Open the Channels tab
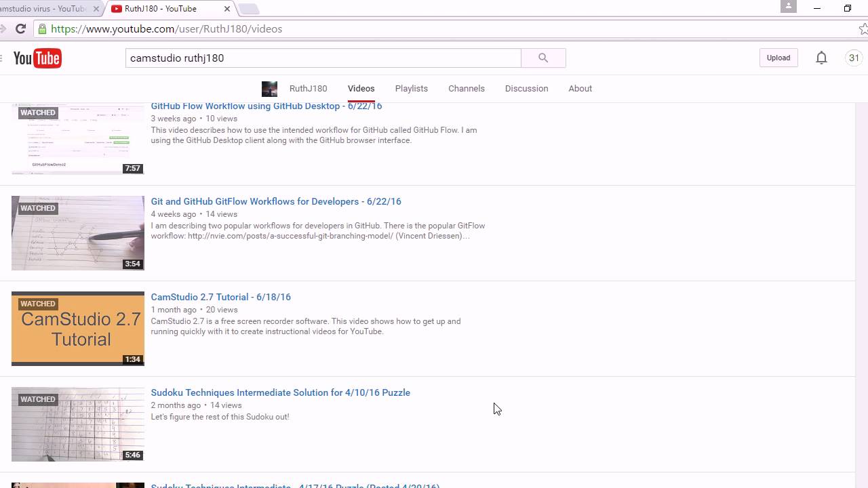Viewport: 868px width, 488px height. click(467, 89)
